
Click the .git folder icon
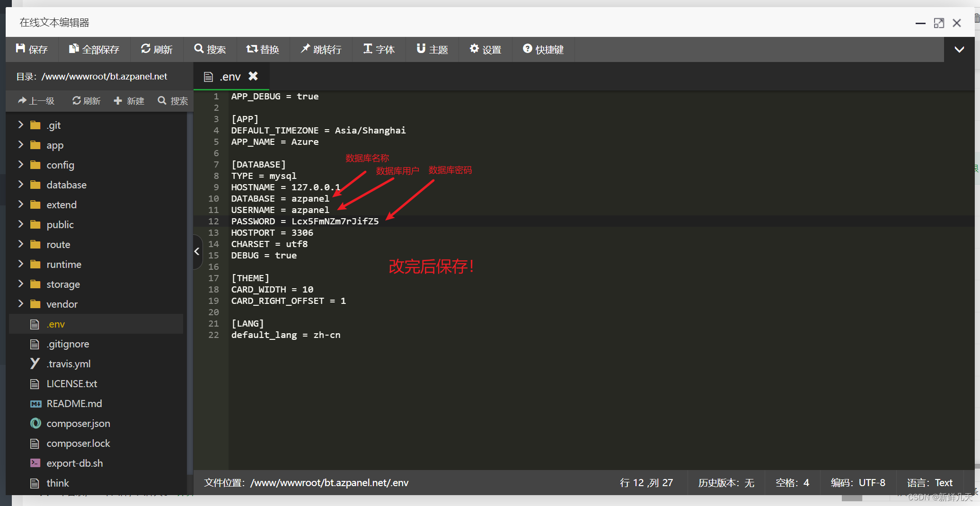[35, 125]
